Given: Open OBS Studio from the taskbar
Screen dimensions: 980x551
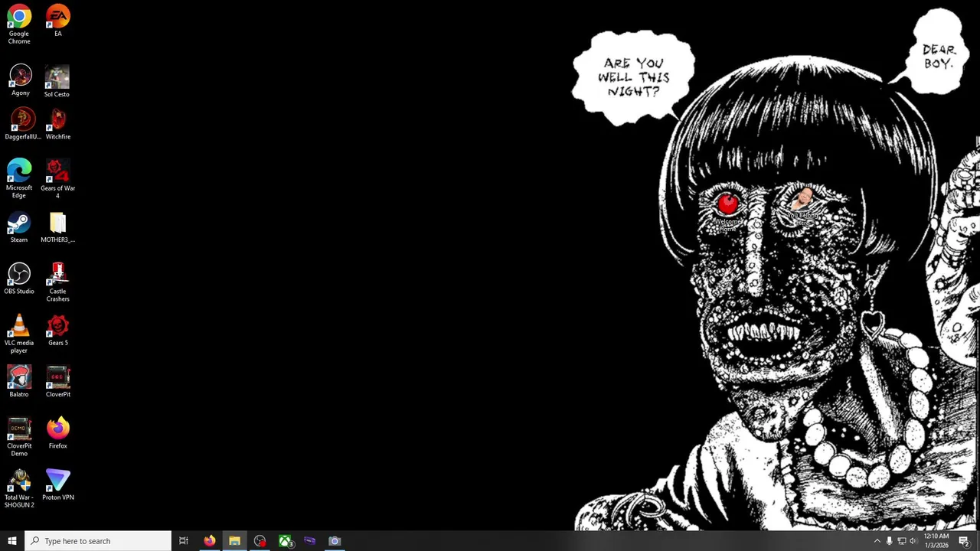Looking at the screenshot, I should pos(260,541).
